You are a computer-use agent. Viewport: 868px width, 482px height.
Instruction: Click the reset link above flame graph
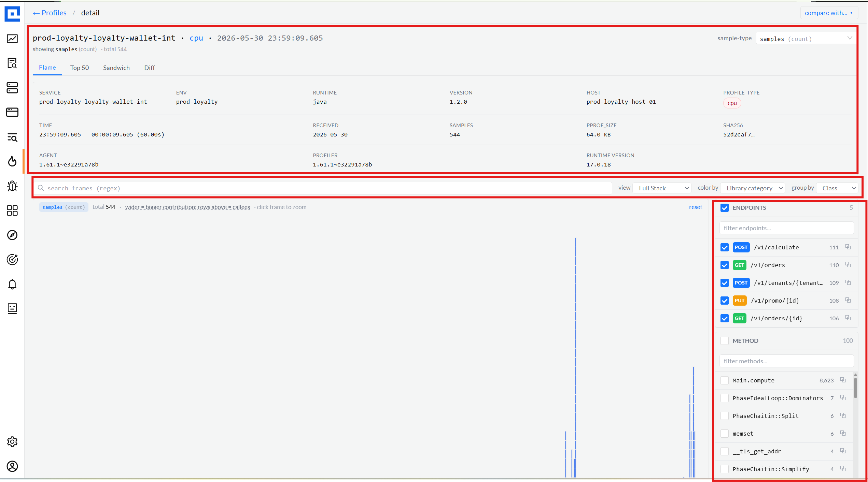pos(696,207)
